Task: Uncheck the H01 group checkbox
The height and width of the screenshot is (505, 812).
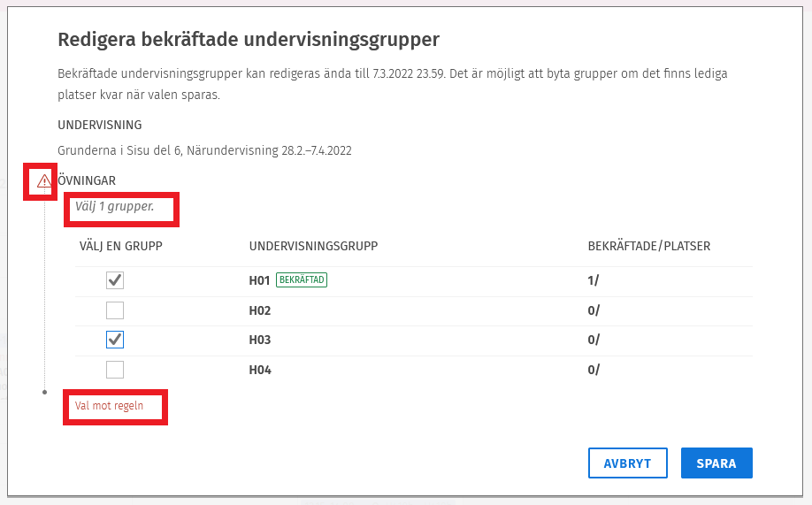Action: [115, 280]
